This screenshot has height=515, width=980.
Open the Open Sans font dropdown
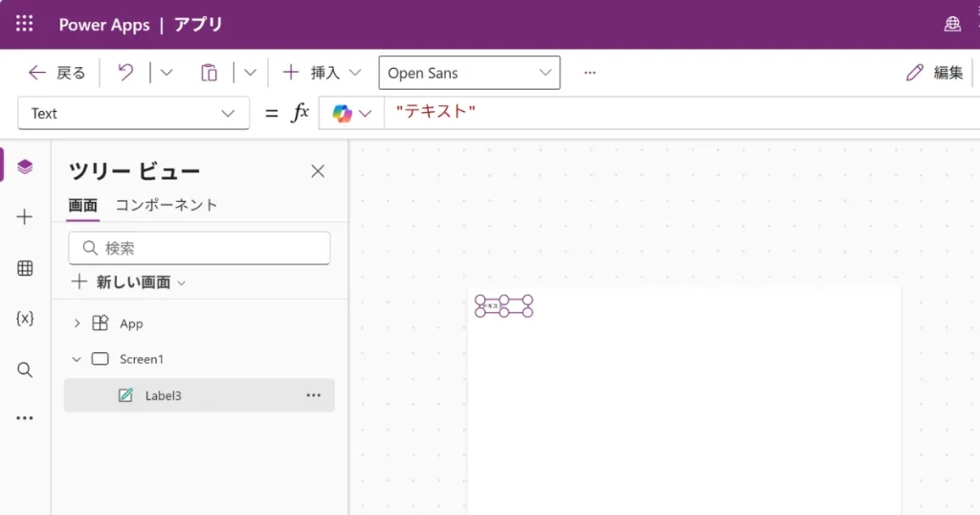(469, 73)
